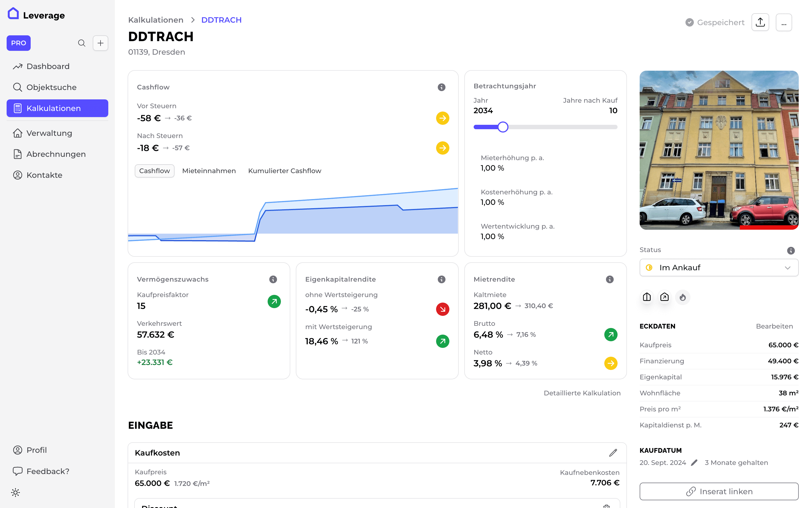The height and width of the screenshot is (508, 812).
Task: Open Objektsuche in sidebar
Action: tap(51, 87)
